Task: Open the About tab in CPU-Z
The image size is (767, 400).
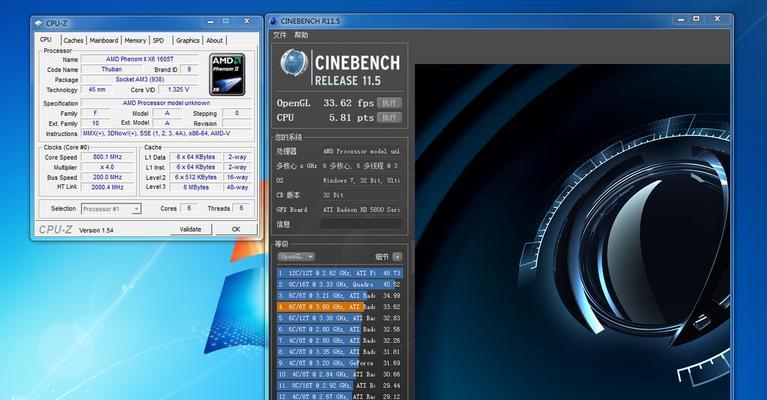Action: tap(214, 41)
